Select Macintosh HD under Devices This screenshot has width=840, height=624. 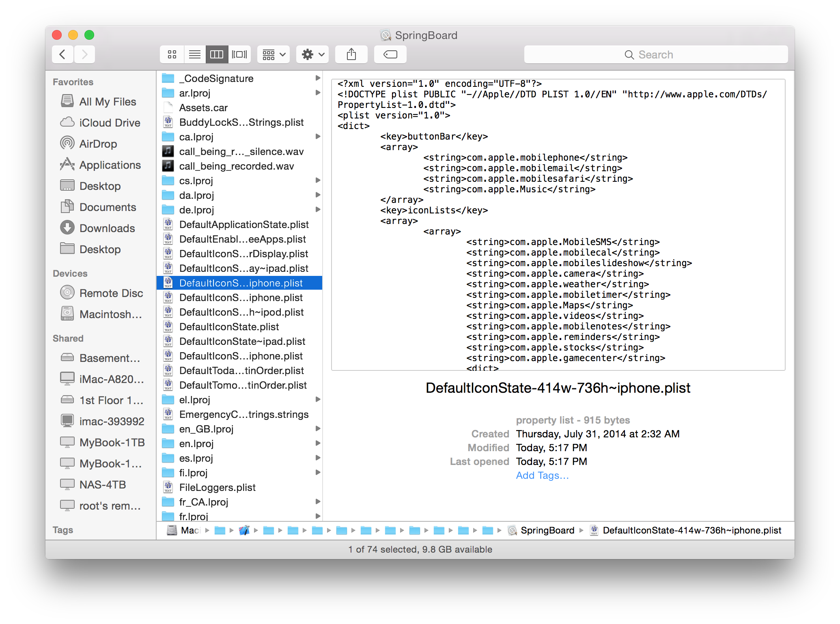point(110,314)
